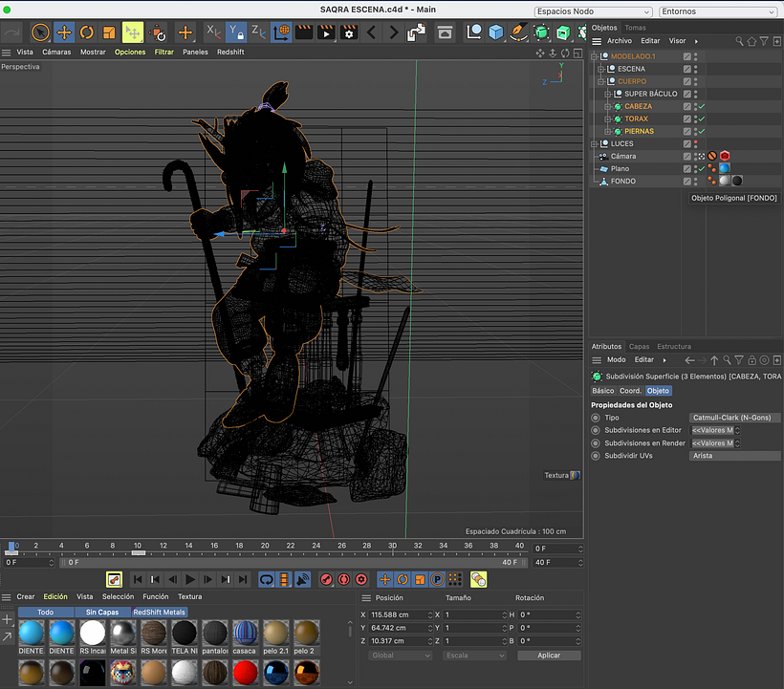Viewport: 784px width, 689px height.
Task: Toggle visibility dots for LUCES object
Action: [x=695, y=144]
